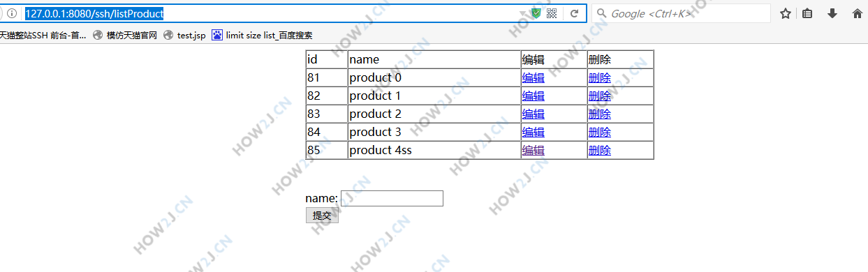Reload the current page
868x272 pixels.
[575, 13]
